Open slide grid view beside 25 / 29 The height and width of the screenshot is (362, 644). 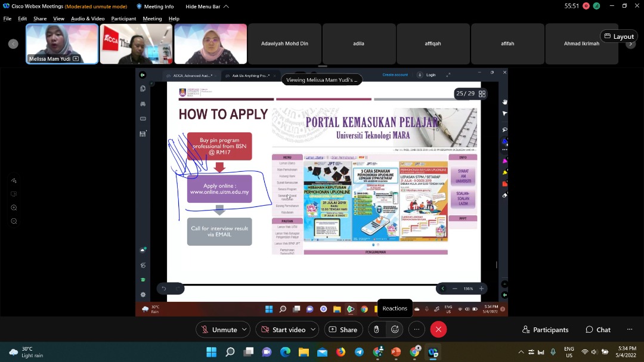pyautogui.click(x=482, y=94)
